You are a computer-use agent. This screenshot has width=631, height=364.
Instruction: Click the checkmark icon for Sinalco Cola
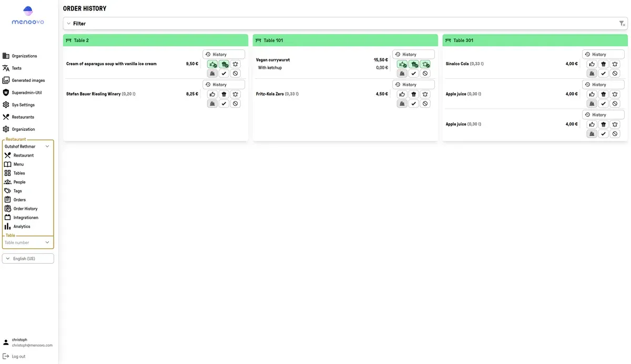603,74
